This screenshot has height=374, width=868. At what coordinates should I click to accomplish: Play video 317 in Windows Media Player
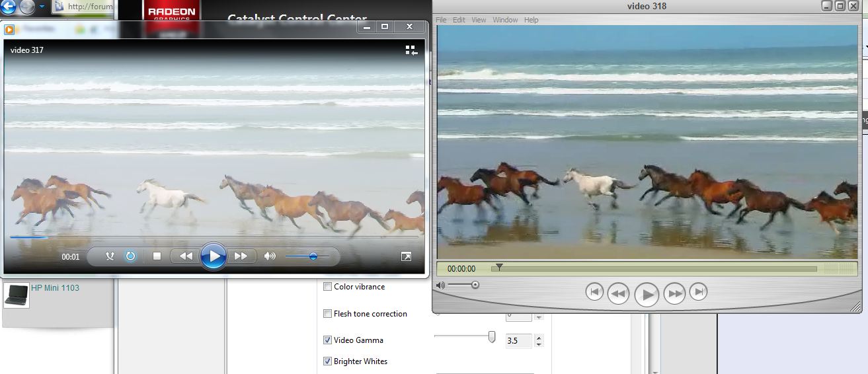(213, 256)
